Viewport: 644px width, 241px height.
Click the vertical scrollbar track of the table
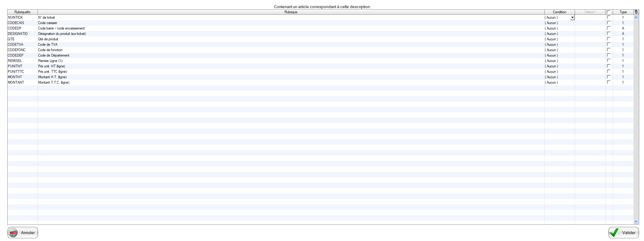click(x=636, y=120)
